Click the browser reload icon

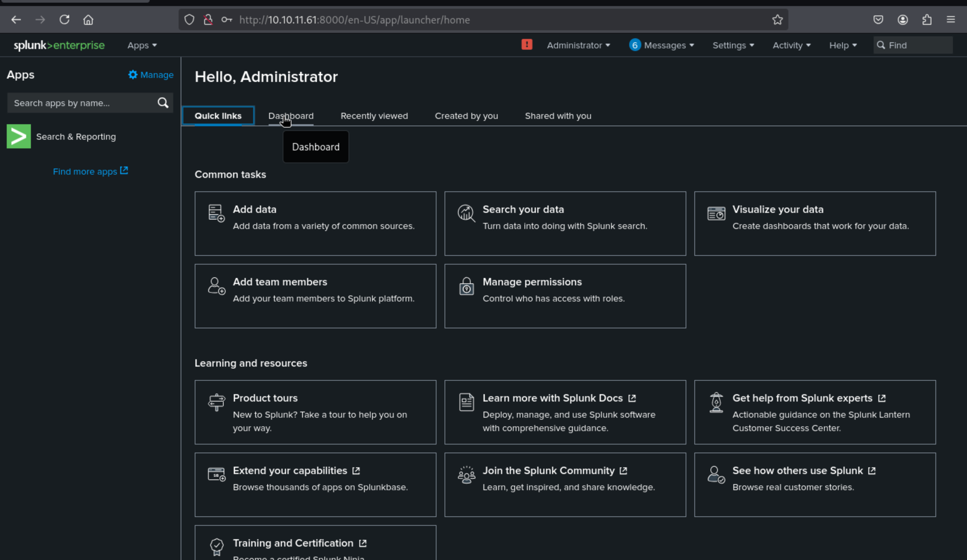64,19
